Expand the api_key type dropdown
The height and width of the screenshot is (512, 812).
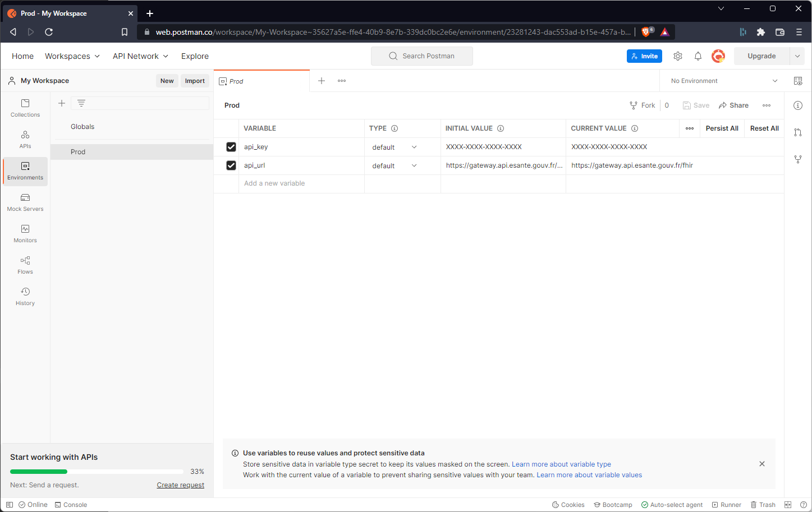coord(414,147)
